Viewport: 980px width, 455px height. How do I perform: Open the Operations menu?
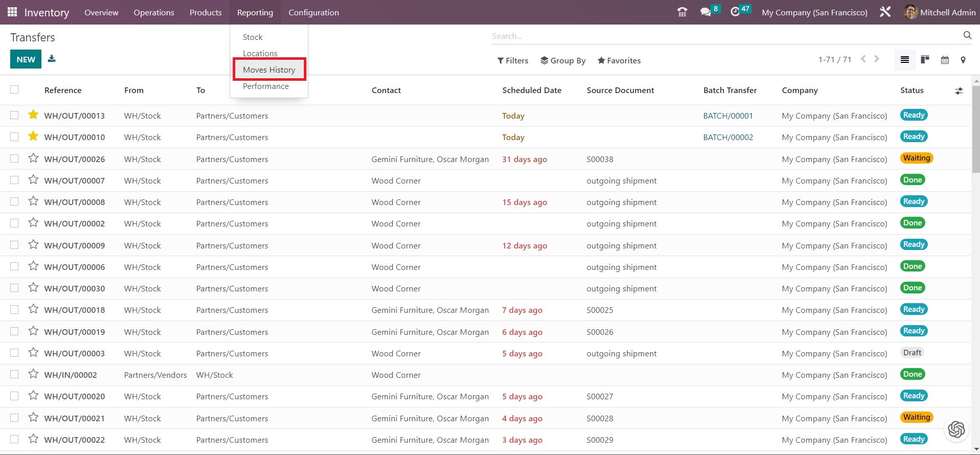(154, 12)
